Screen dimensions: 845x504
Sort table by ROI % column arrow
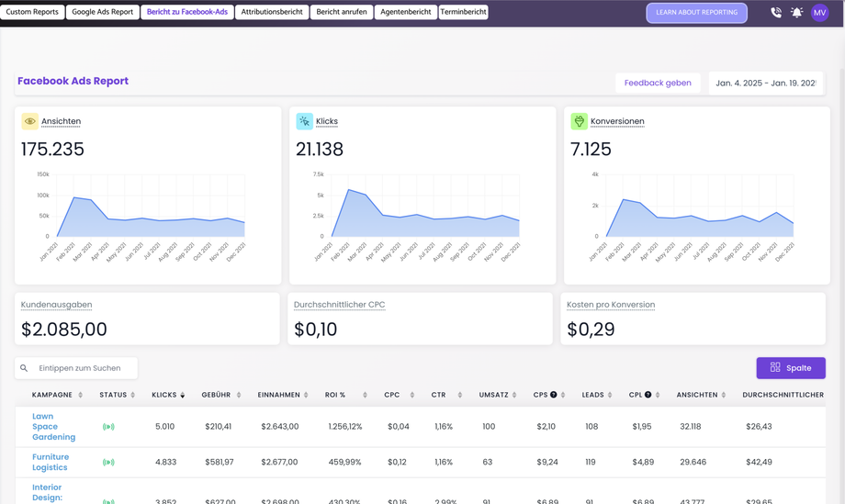[365, 395]
